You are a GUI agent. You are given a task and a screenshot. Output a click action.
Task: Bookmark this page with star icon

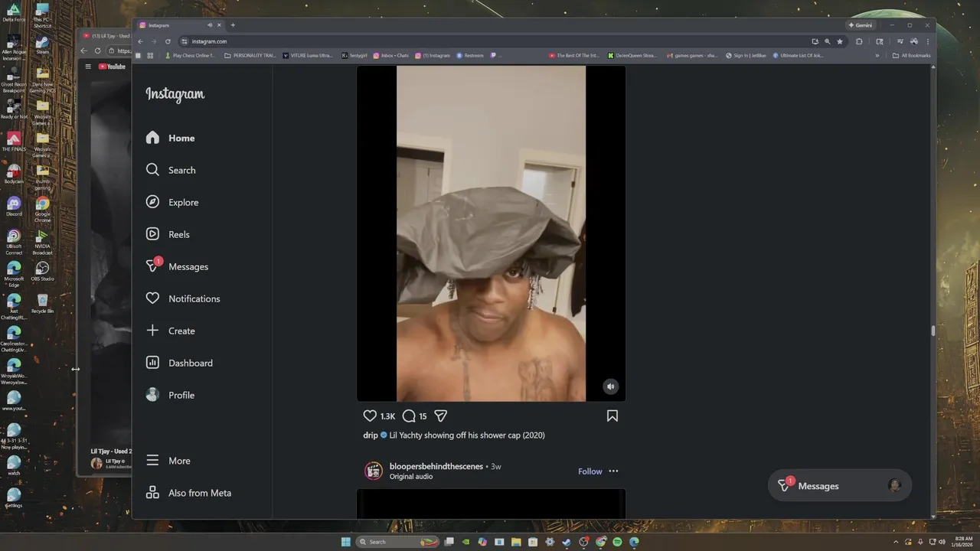pos(840,41)
